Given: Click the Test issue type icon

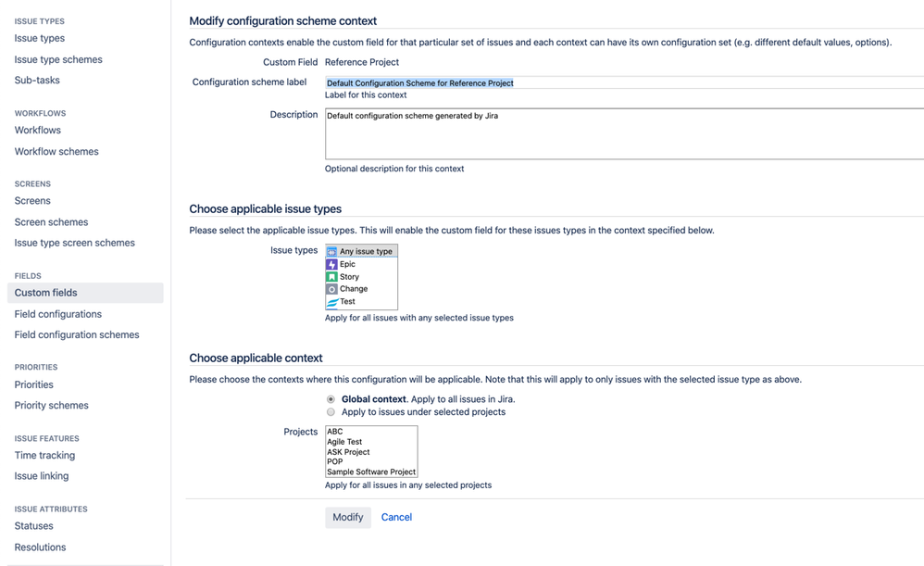Looking at the screenshot, I should [331, 301].
